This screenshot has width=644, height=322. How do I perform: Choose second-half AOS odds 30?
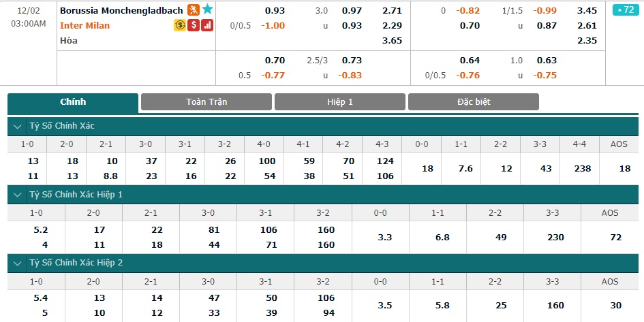615,305
